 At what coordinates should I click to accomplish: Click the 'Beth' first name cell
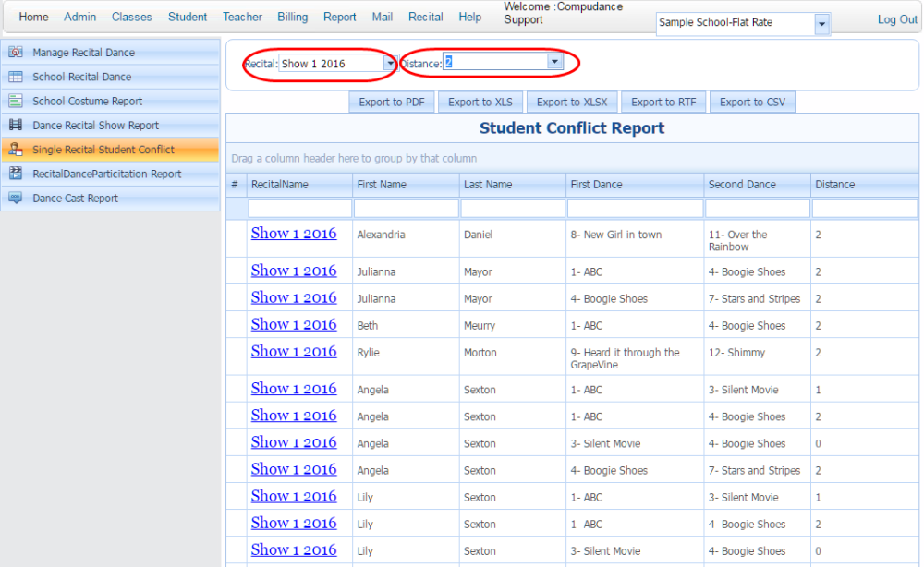(x=406, y=326)
